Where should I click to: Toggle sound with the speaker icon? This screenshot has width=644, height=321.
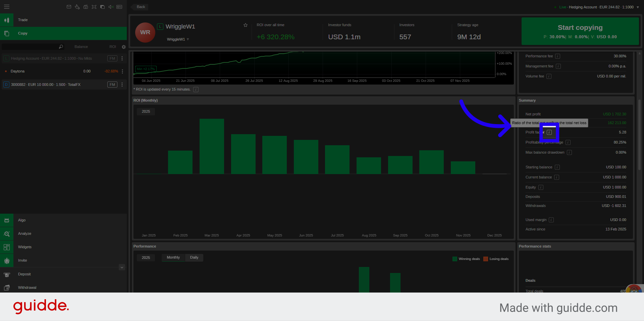coord(111,7)
